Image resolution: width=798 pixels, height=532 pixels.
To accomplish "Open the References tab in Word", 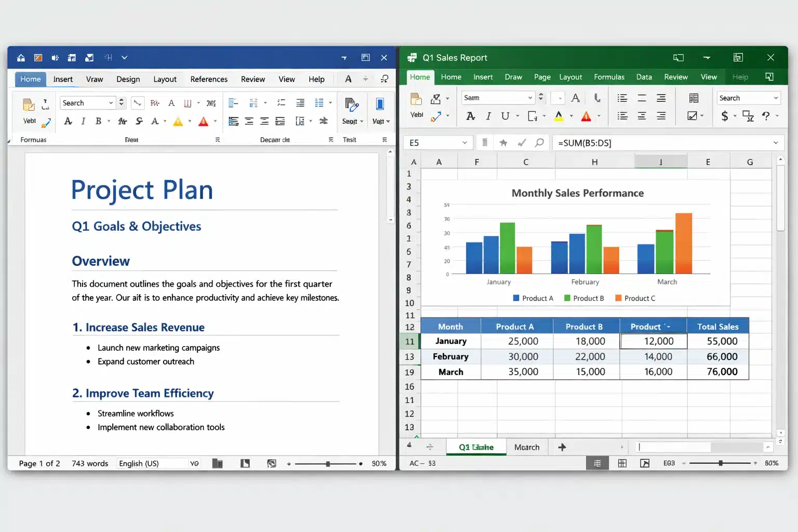I will (x=209, y=79).
